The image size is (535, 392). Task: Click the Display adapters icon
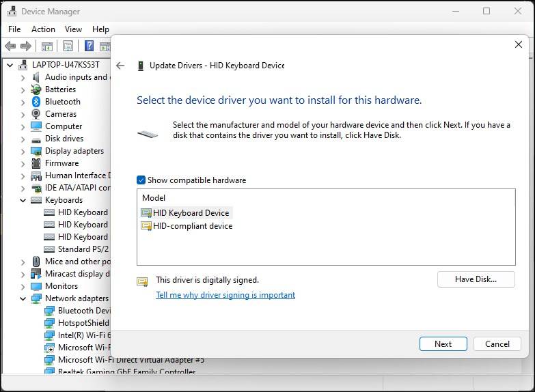point(36,151)
